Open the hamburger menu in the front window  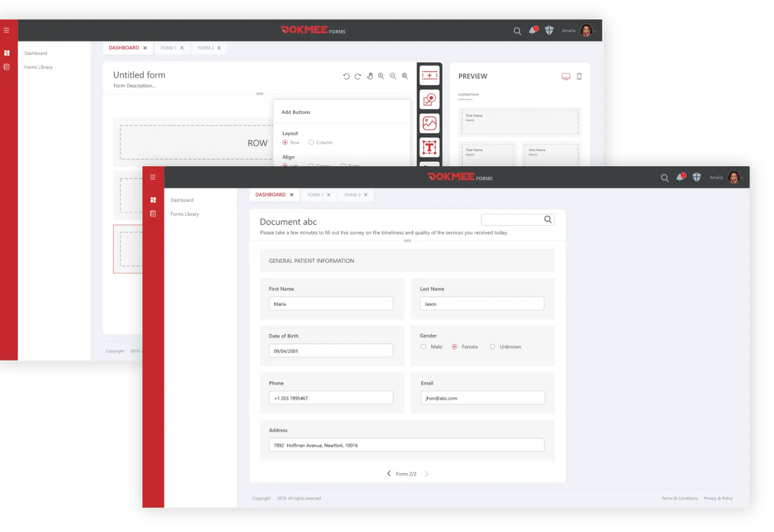[153, 177]
